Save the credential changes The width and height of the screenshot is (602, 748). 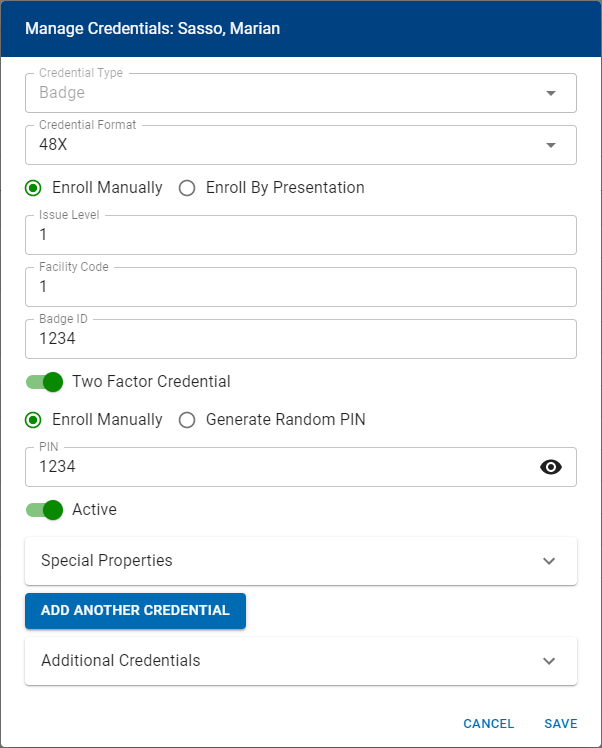point(561,724)
